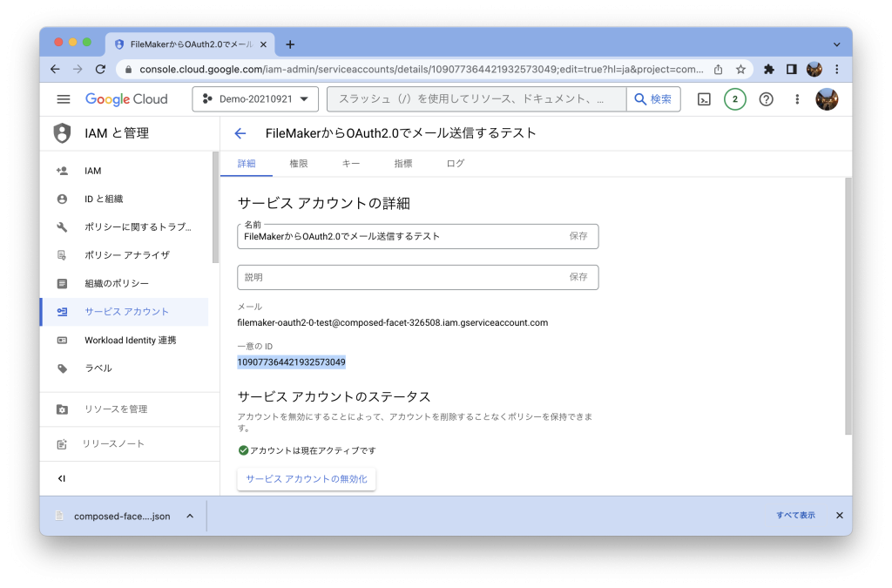This screenshot has width=892, height=588.
Task: Bookmark this page with the star
Action: point(740,70)
